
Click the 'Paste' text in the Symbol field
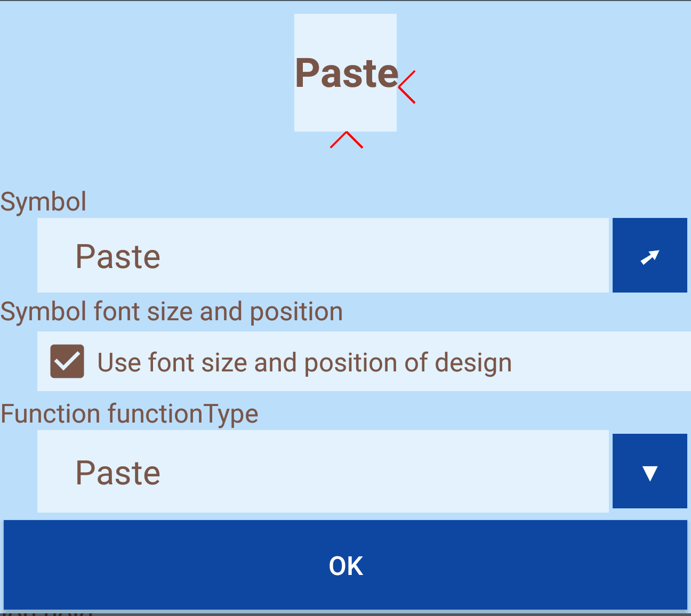[118, 257]
